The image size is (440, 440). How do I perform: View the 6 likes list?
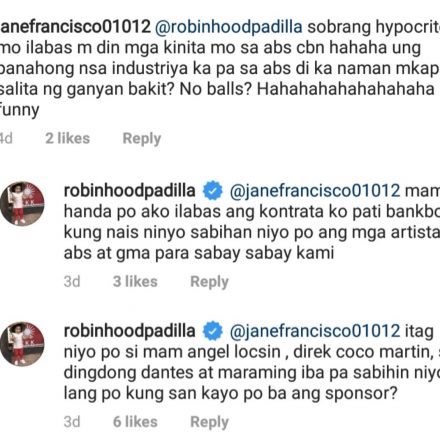click(x=135, y=422)
